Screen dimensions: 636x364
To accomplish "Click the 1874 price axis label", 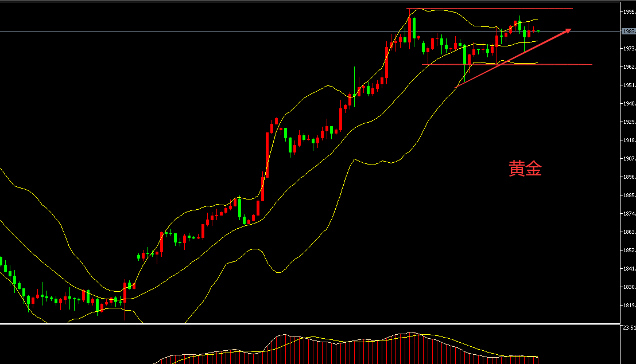I will click(x=630, y=213).
